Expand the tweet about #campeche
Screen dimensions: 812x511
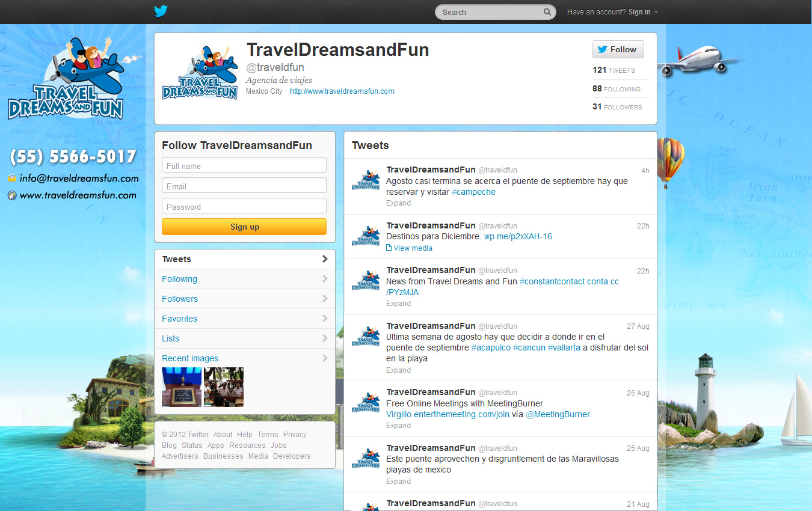398,203
